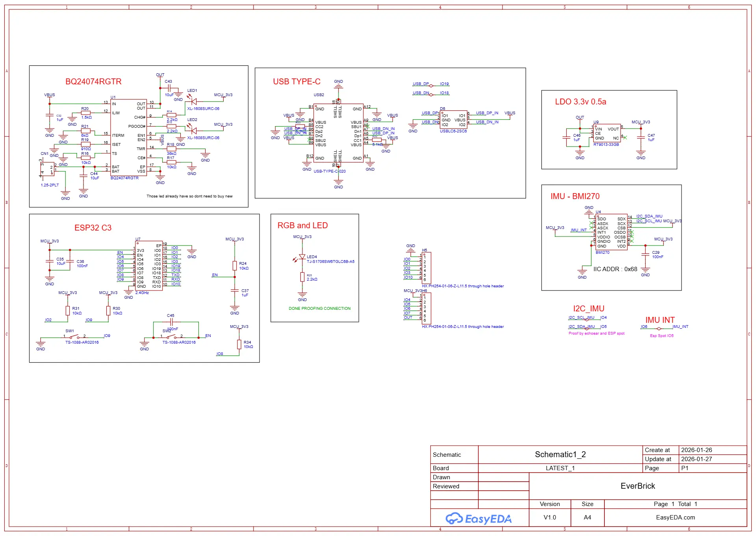This screenshot has width=756, height=536.
Task: Click 'Proof by echoear and ESP spot' note
Action: click(596, 333)
